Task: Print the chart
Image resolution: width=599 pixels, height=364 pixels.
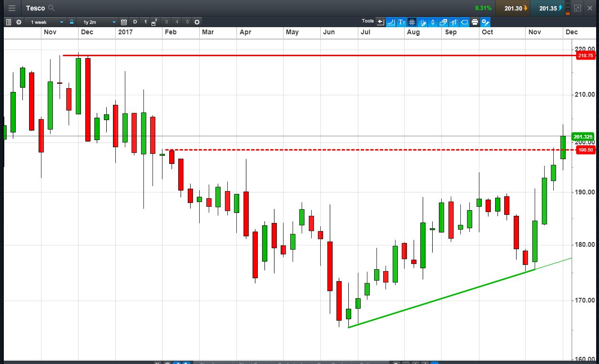Action: pyautogui.click(x=475, y=22)
